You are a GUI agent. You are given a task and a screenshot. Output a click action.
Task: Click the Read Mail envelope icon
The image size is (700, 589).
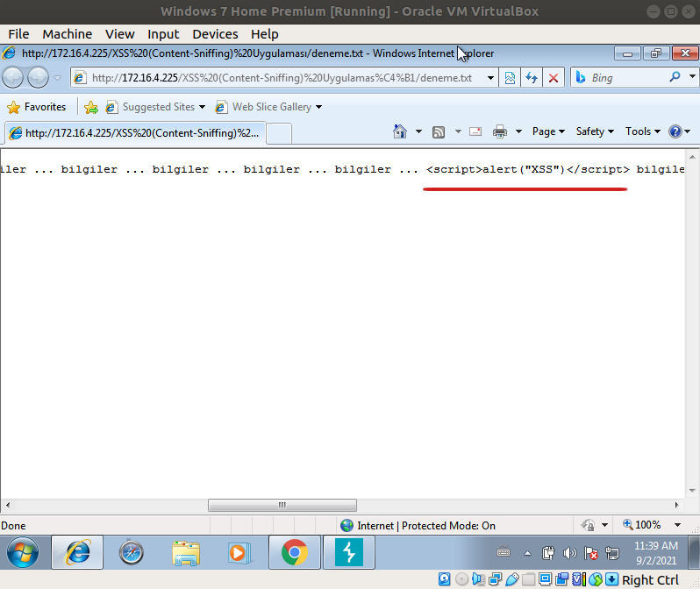[x=475, y=131]
